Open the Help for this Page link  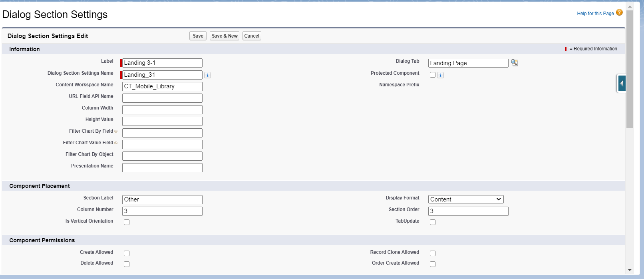595,14
